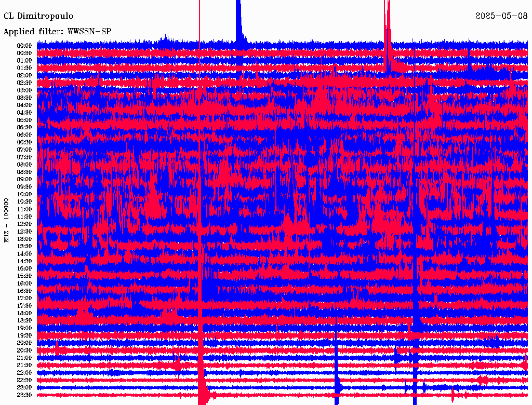Select the 02:30 time label

pyautogui.click(x=24, y=83)
